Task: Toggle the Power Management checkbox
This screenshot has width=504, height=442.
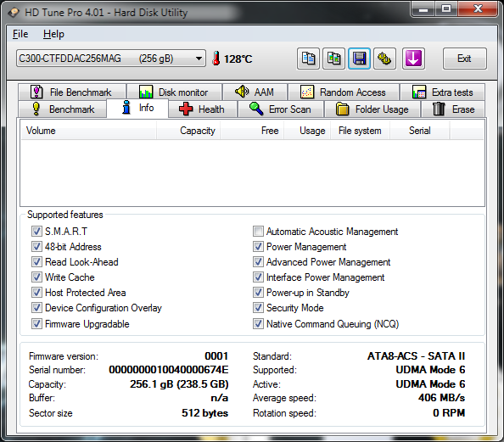Action: tap(258, 247)
